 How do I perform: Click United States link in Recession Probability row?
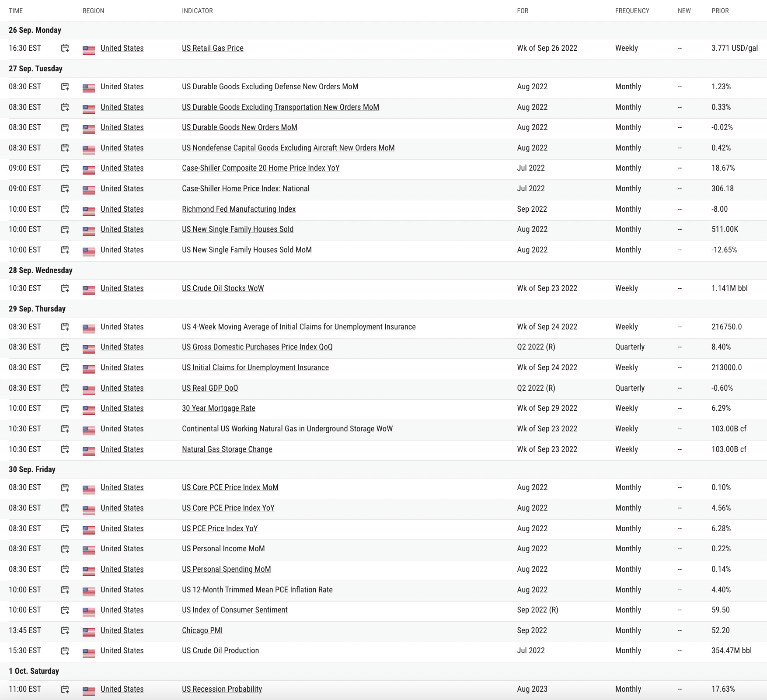[122, 689]
